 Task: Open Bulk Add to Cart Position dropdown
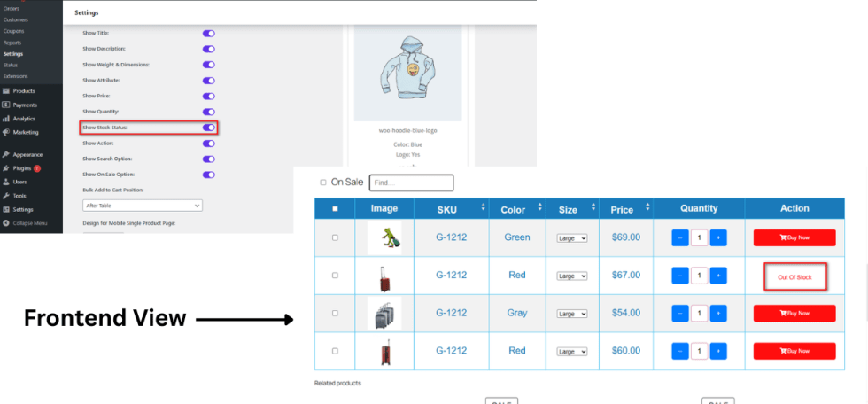143,206
